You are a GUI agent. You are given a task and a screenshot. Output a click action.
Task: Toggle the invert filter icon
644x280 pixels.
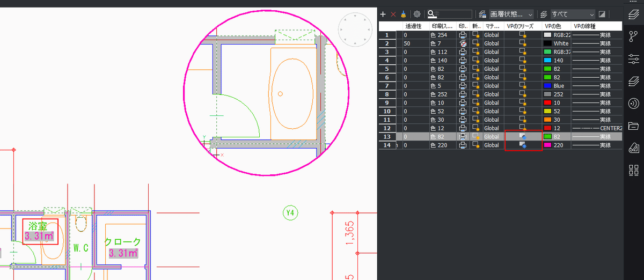coord(602,14)
